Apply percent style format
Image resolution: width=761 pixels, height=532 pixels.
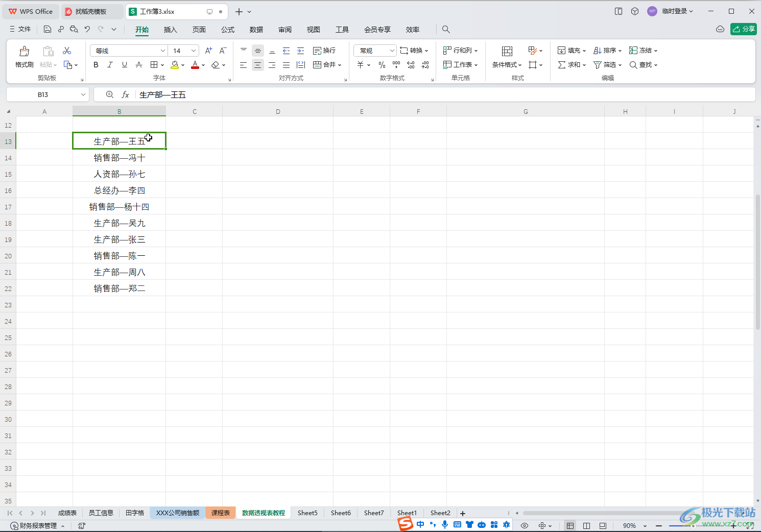pyautogui.click(x=382, y=65)
